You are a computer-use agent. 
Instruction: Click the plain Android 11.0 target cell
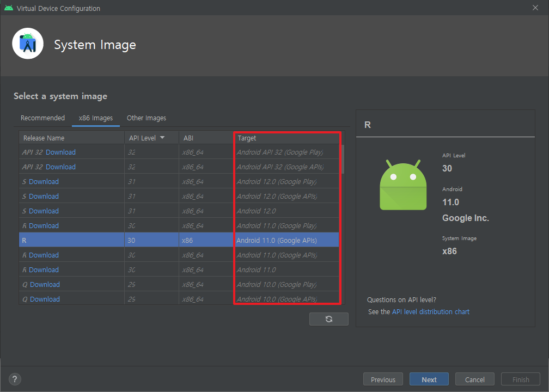(x=286, y=270)
